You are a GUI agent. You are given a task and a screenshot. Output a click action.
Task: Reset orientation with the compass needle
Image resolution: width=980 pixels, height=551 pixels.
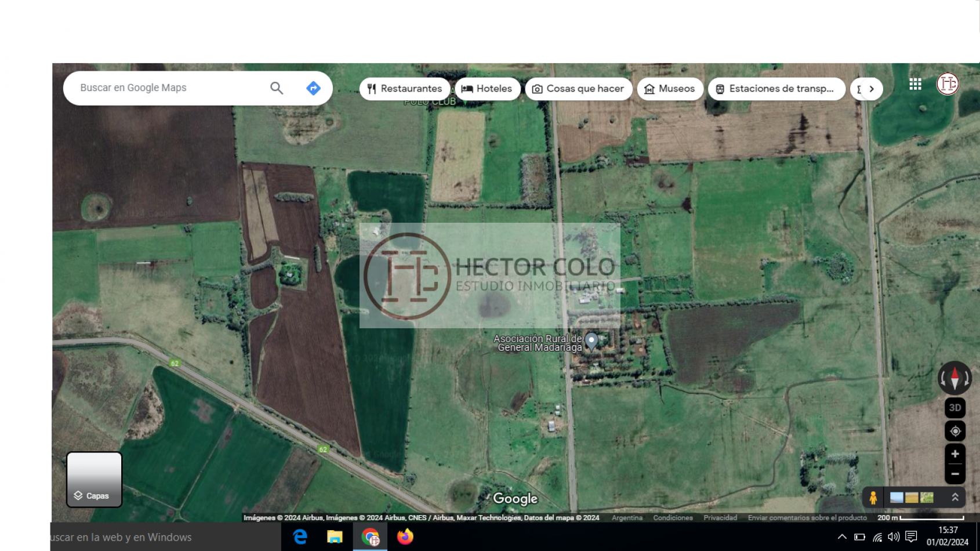pyautogui.click(x=955, y=378)
